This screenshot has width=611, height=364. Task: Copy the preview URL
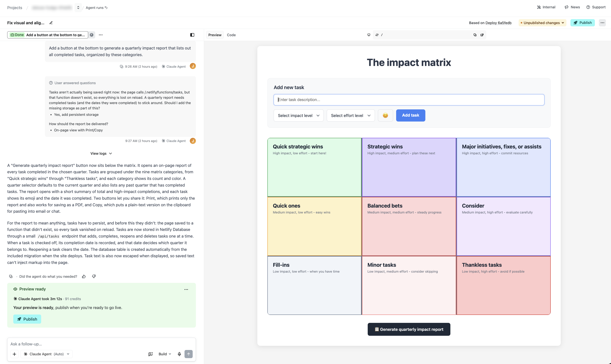coord(475,35)
